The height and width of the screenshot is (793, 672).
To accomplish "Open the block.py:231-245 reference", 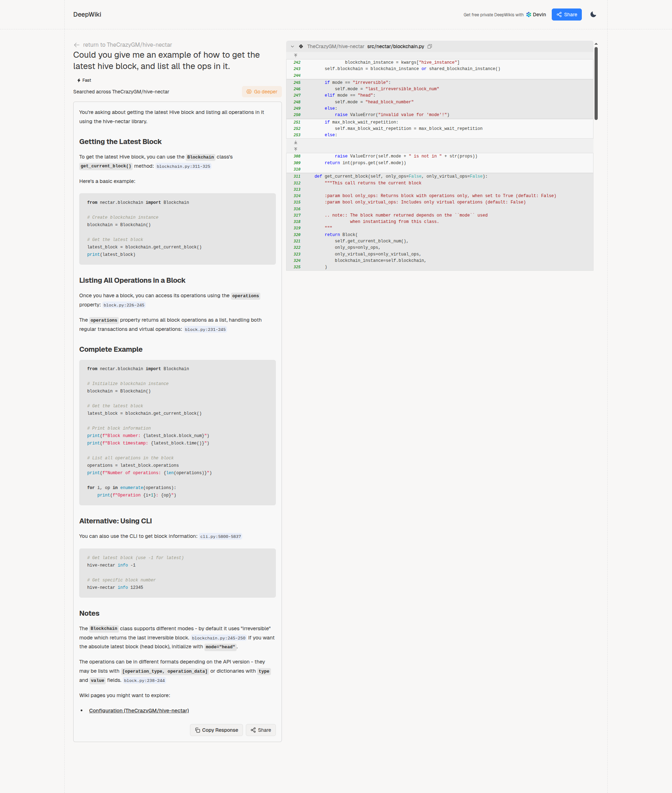I will (x=205, y=330).
